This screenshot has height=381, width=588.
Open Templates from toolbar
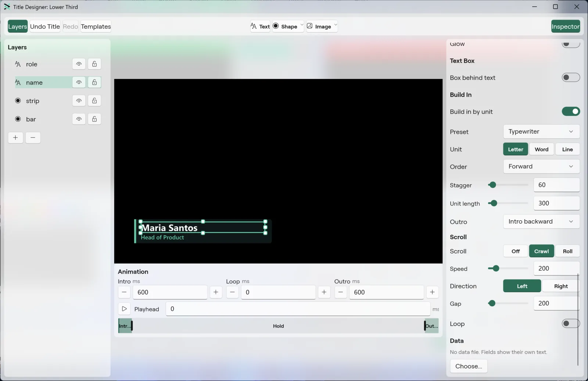96,26
